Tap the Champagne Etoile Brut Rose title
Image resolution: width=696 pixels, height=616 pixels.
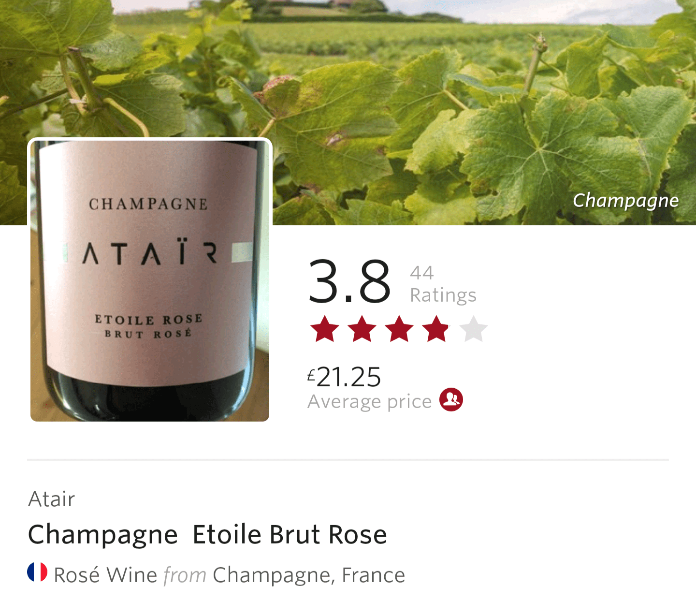[207, 535]
